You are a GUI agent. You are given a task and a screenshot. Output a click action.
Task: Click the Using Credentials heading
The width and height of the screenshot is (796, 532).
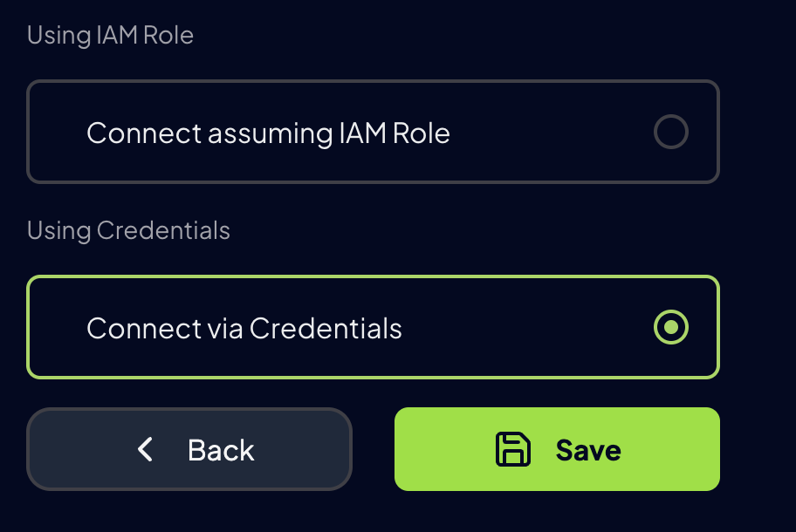tap(128, 230)
